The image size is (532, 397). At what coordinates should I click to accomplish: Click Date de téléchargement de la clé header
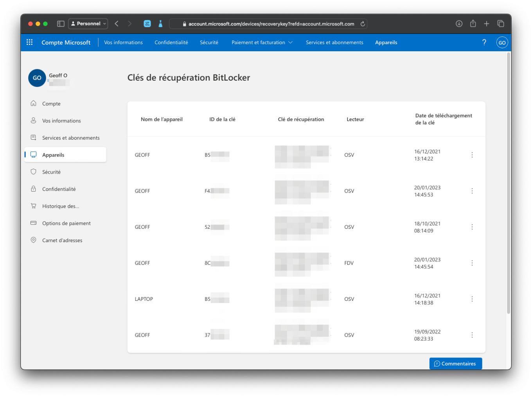point(444,119)
